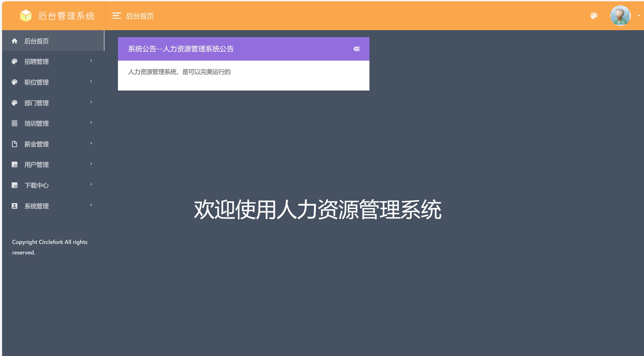Click the user avatar picture
Screen dimensions: 644x356
pyautogui.click(x=620, y=16)
